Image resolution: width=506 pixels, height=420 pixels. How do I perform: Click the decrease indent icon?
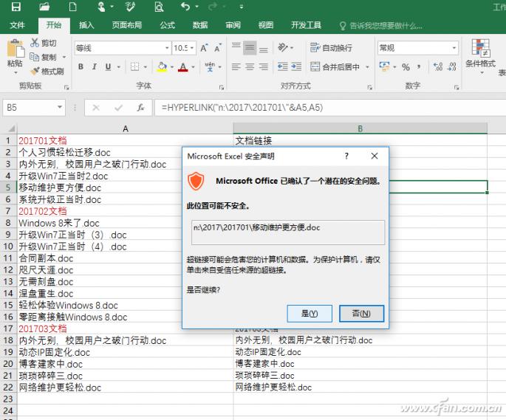click(x=283, y=66)
